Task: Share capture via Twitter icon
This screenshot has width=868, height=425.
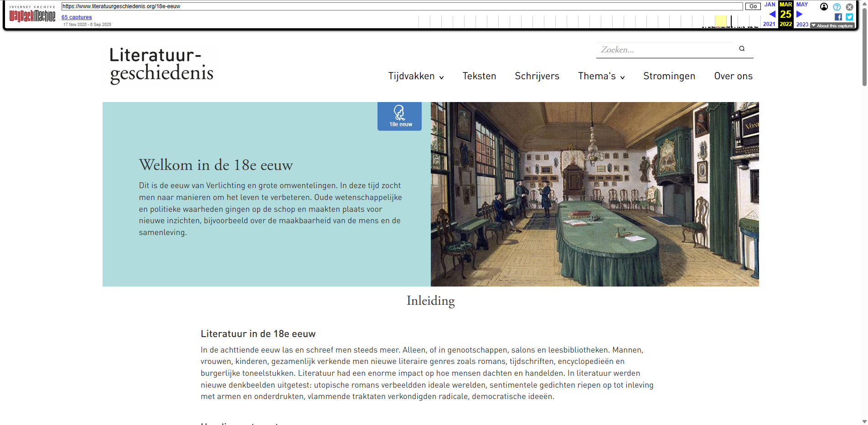Action: pyautogui.click(x=849, y=17)
